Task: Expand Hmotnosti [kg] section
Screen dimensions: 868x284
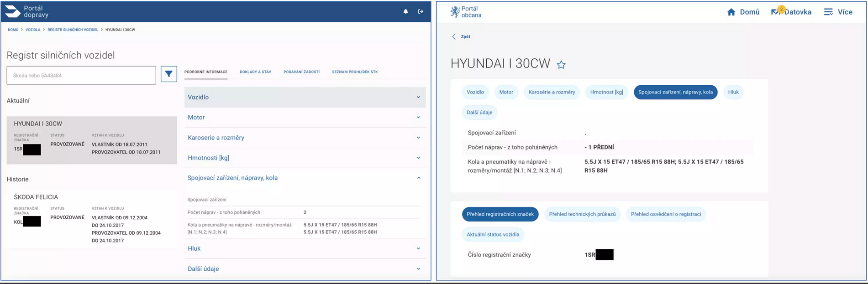Action: [x=305, y=158]
